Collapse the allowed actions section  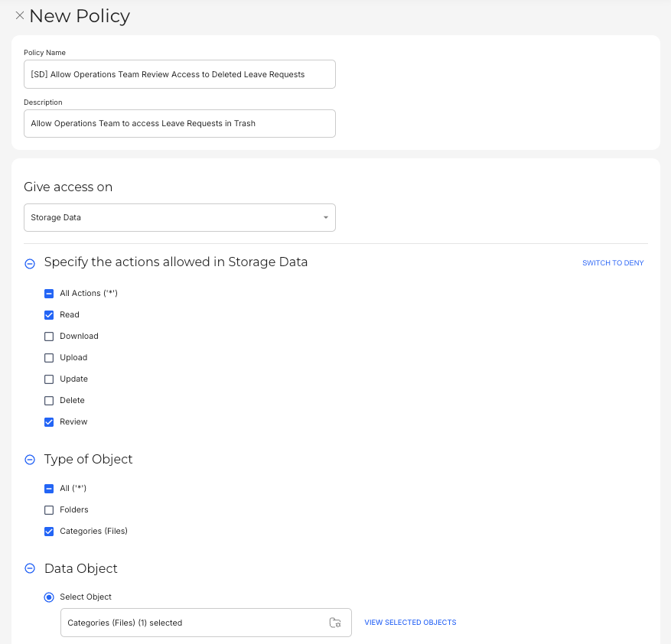(30, 263)
